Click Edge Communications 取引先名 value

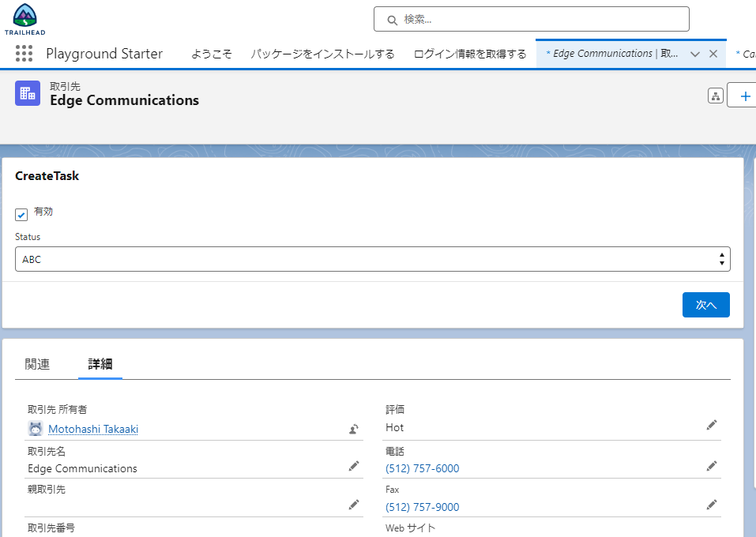tap(82, 468)
